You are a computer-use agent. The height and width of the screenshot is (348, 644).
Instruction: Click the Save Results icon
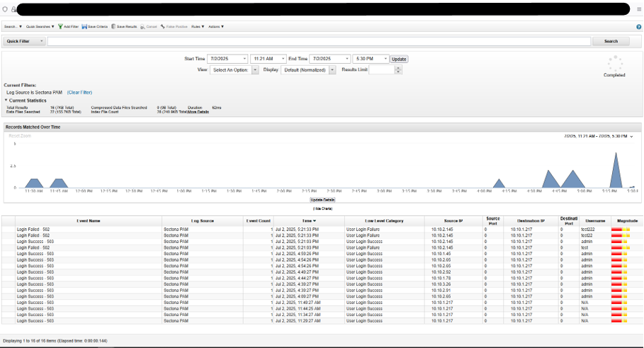113,26
